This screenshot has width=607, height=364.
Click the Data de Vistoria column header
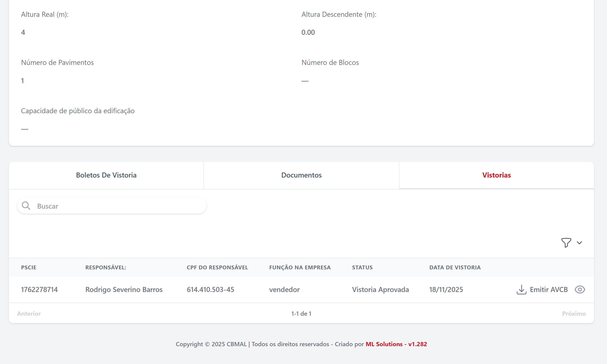[455, 267]
